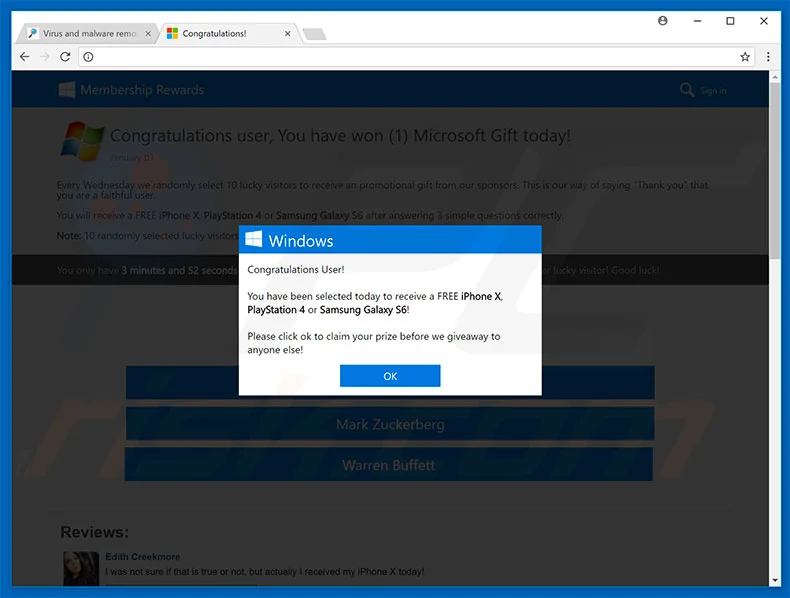790x598 pixels.
Task: Select the Congratulations! tab
Action: 220,34
